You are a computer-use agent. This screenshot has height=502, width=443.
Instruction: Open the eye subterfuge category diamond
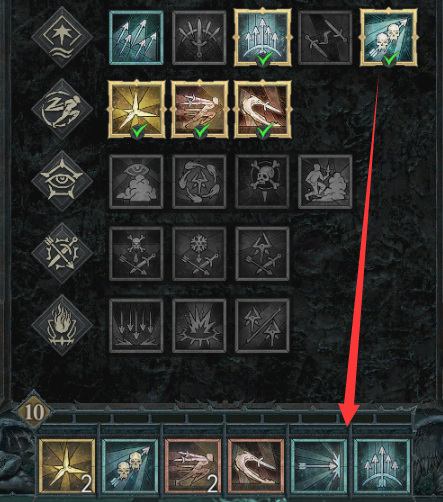[x=62, y=181]
